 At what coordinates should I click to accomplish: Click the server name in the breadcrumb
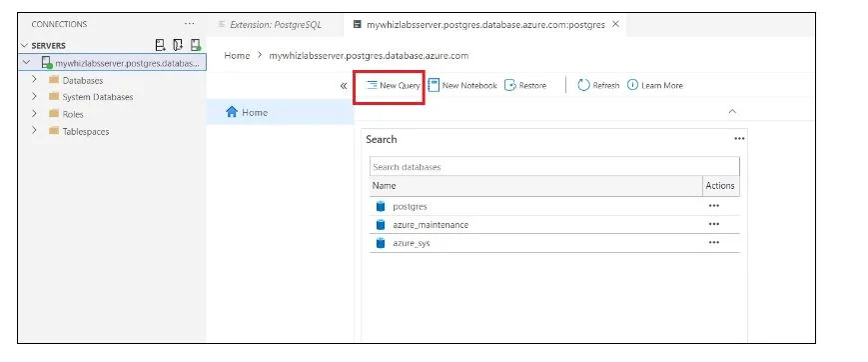point(369,55)
